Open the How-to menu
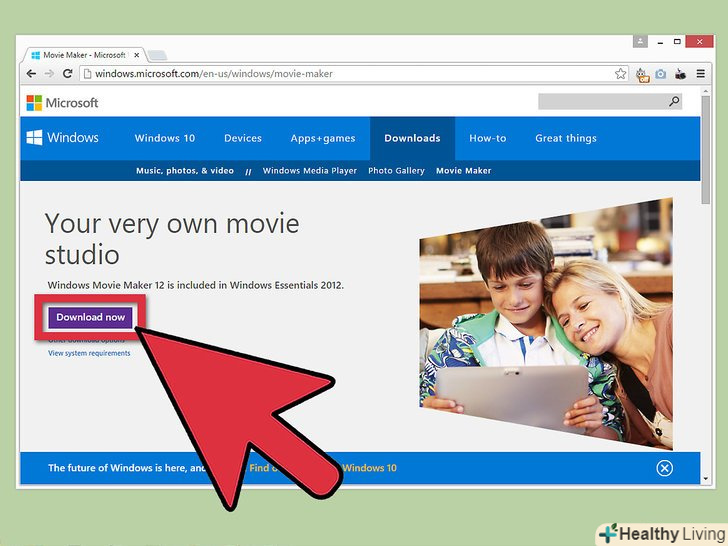The height and width of the screenshot is (546, 728). tap(487, 138)
